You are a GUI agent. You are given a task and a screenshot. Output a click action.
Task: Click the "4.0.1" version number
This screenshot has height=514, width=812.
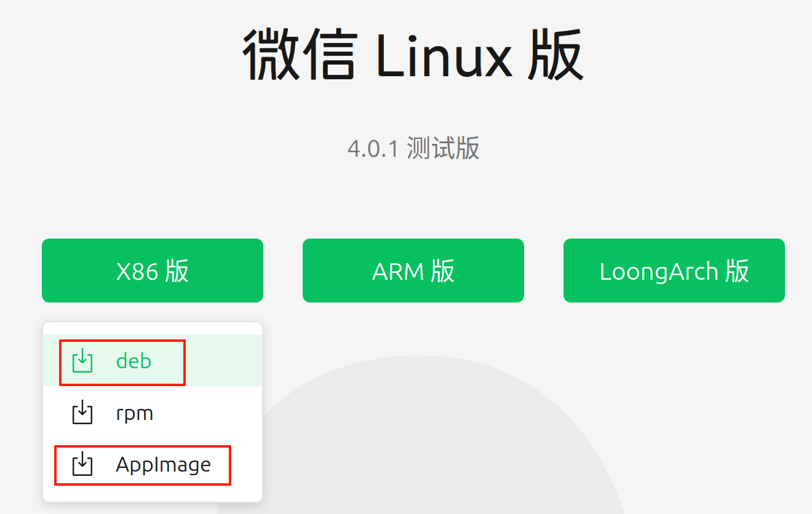[x=373, y=149]
